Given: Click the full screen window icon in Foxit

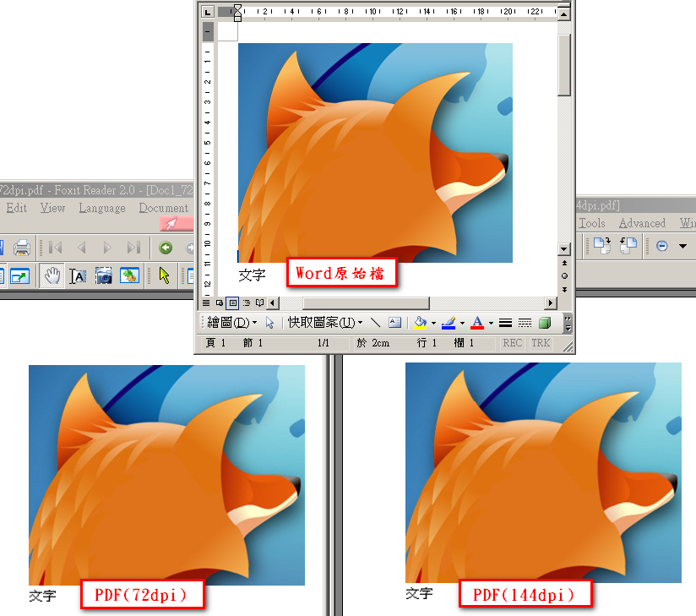Looking at the screenshot, I should coord(19,276).
